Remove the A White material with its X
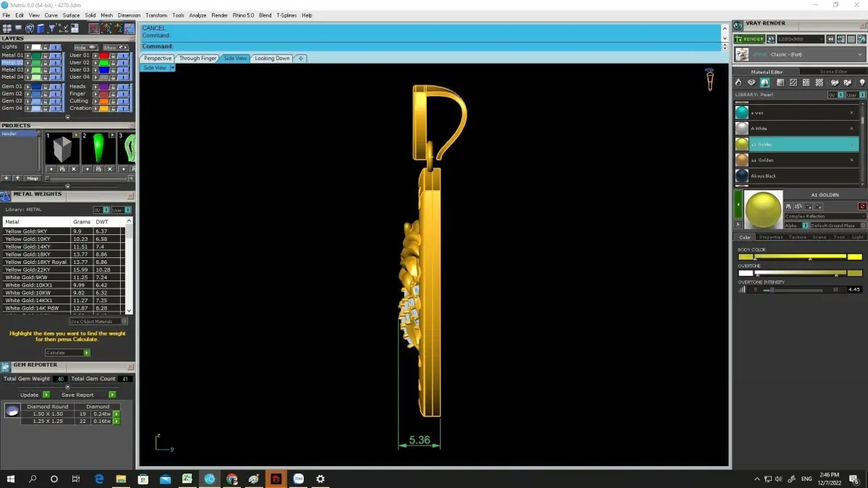 coord(851,129)
